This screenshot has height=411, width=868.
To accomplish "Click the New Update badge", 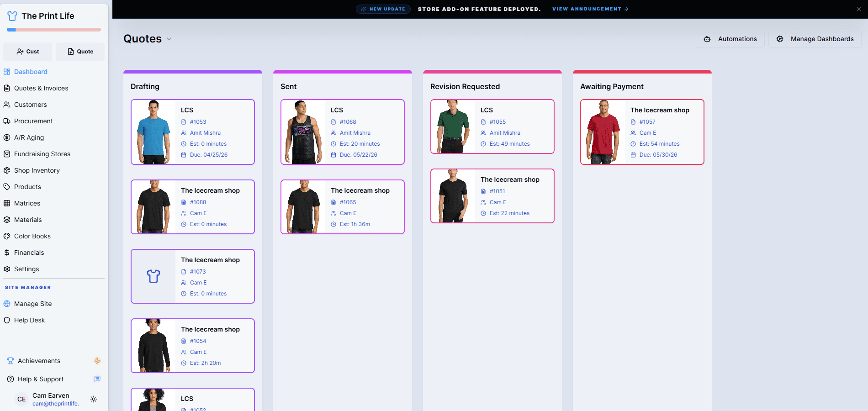I will point(383,9).
